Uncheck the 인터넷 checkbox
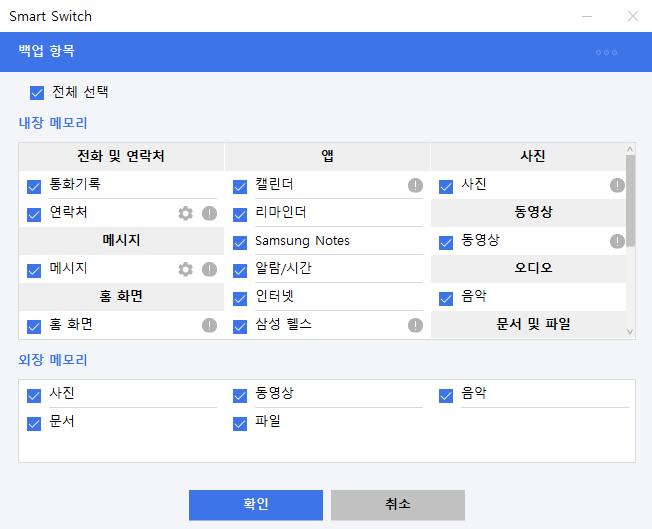The height and width of the screenshot is (529, 652). point(240,299)
